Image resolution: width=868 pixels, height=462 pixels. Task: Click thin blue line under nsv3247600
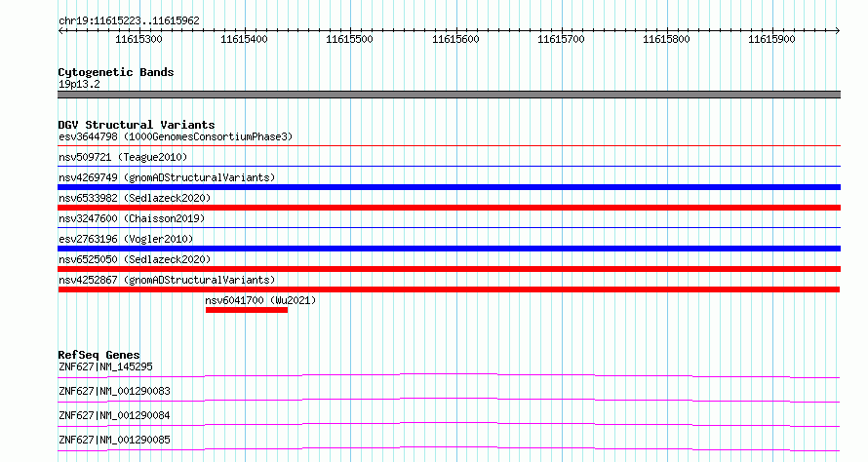coord(449,227)
